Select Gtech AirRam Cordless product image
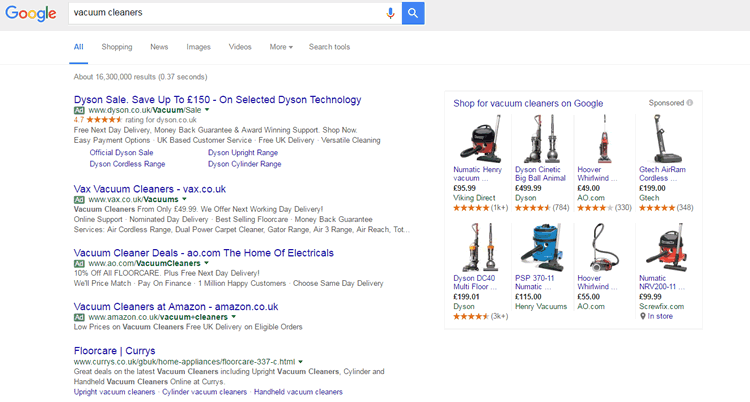750x402 pixels. (664, 138)
